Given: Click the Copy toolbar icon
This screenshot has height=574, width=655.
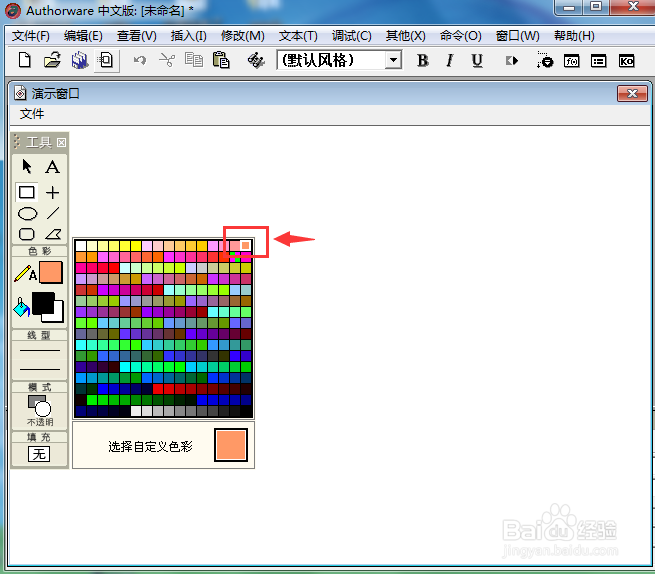Looking at the screenshot, I should (x=194, y=61).
